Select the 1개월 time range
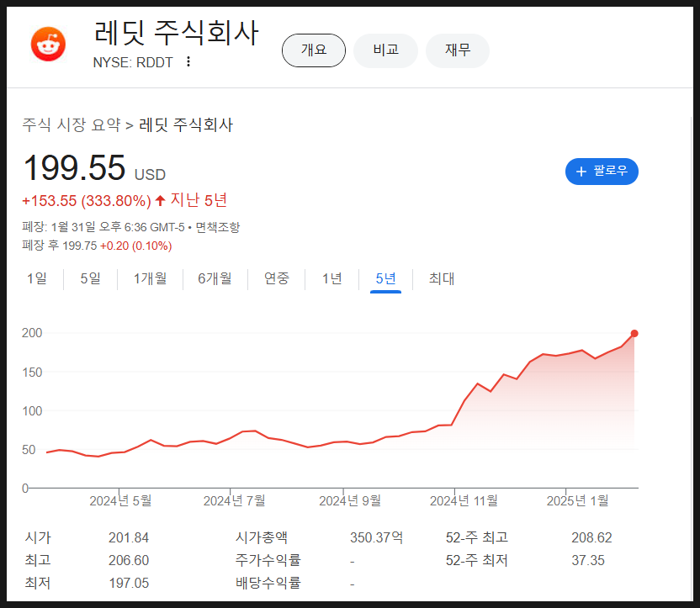The width and height of the screenshot is (700, 608). click(150, 279)
